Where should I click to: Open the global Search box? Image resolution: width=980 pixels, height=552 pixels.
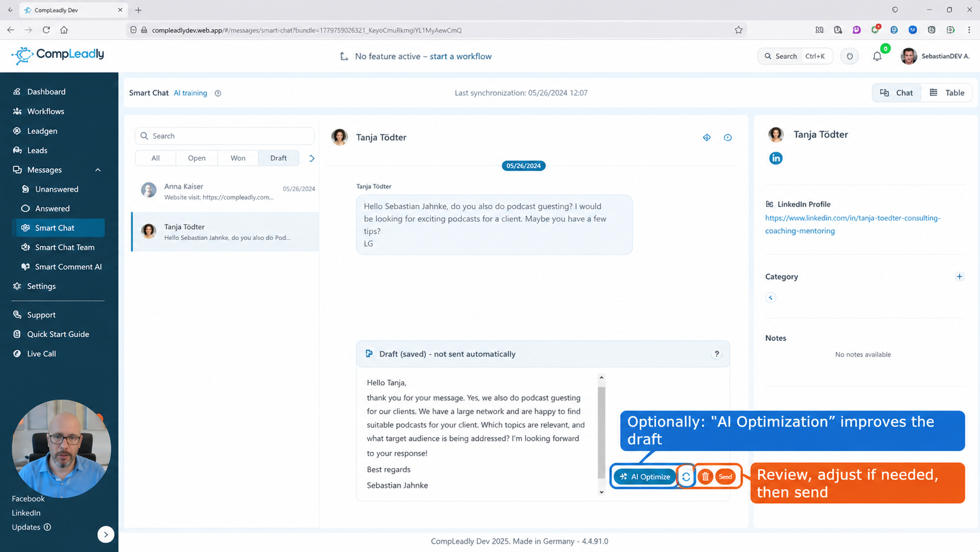tap(795, 56)
